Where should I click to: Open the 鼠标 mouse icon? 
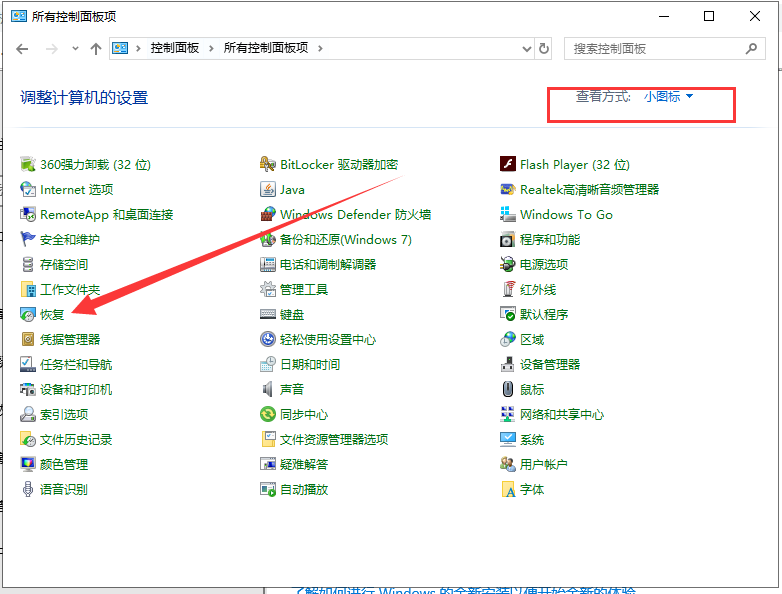tap(508, 389)
